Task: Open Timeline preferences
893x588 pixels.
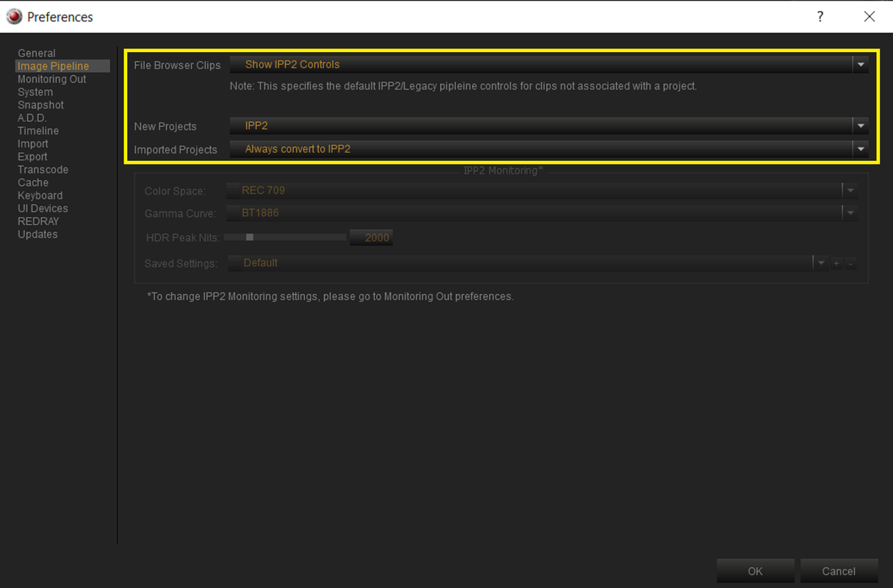Action: [x=38, y=131]
